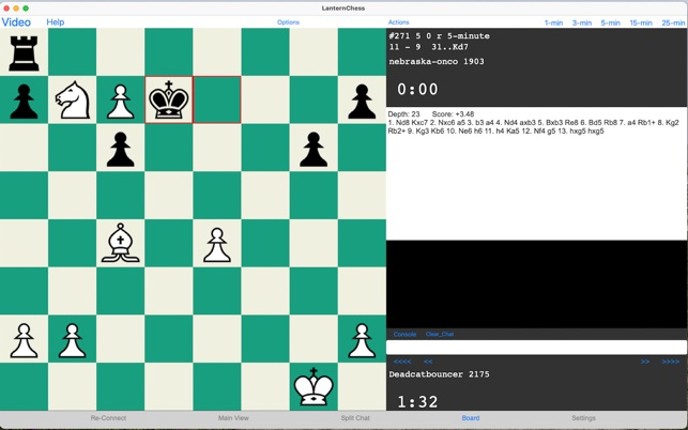The width and height of the screenshot is (688, 430).
Task: Select the white pawn on h2
Action: 362,341
